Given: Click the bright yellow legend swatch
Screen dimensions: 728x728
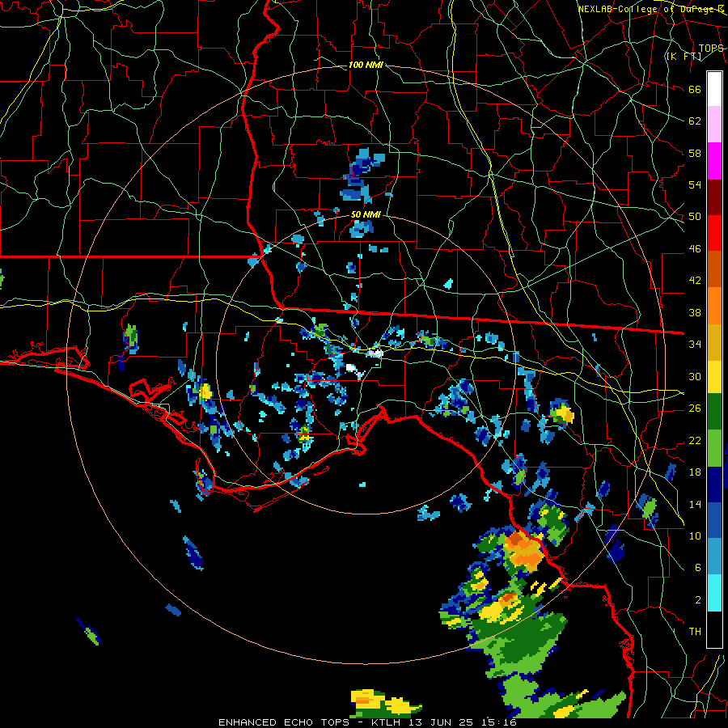Looking at the screenshot, I should coord(714,377).
